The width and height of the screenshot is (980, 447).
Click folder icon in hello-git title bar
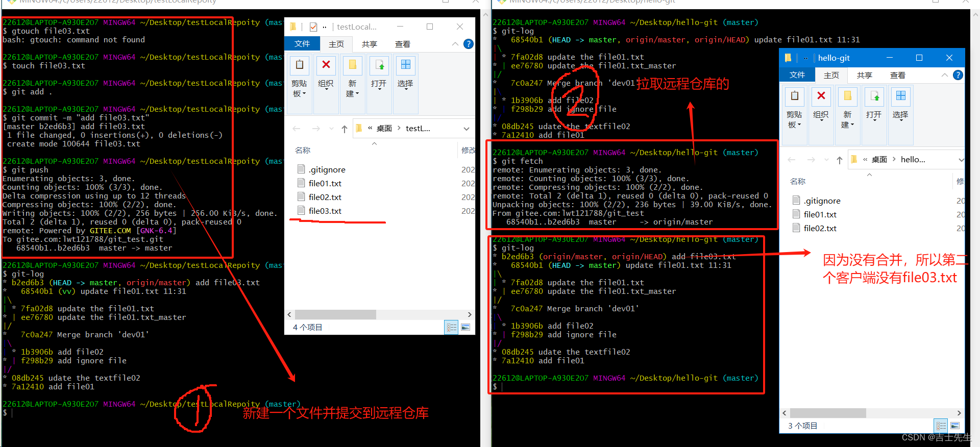pyautogui.click(x=789, y=58)
